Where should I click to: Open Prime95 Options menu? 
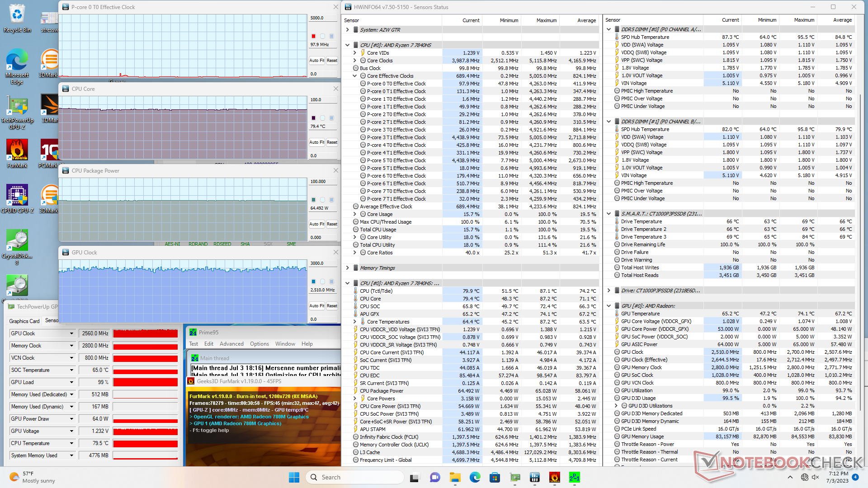[x=259, y=344]
